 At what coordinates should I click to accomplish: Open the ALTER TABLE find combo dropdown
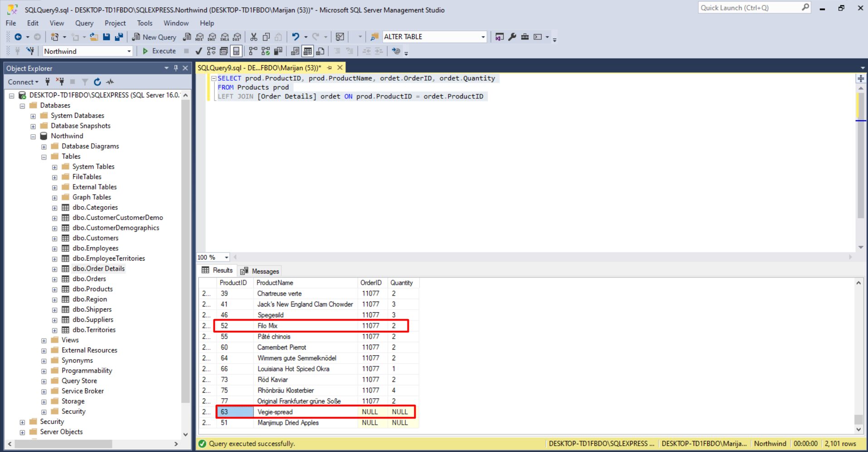pos(483,37)
